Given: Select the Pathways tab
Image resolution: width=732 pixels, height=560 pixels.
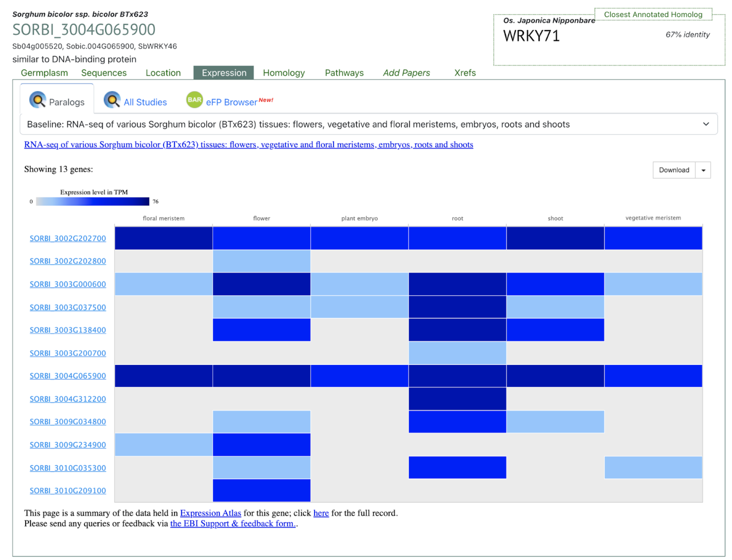Looking at the screenshot, I should (344, 73).
